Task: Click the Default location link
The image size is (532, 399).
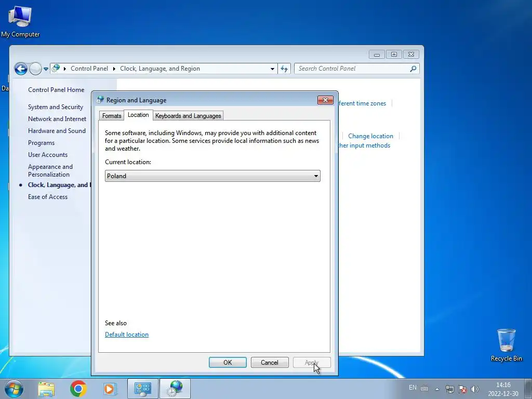Action: click(127, 335)
